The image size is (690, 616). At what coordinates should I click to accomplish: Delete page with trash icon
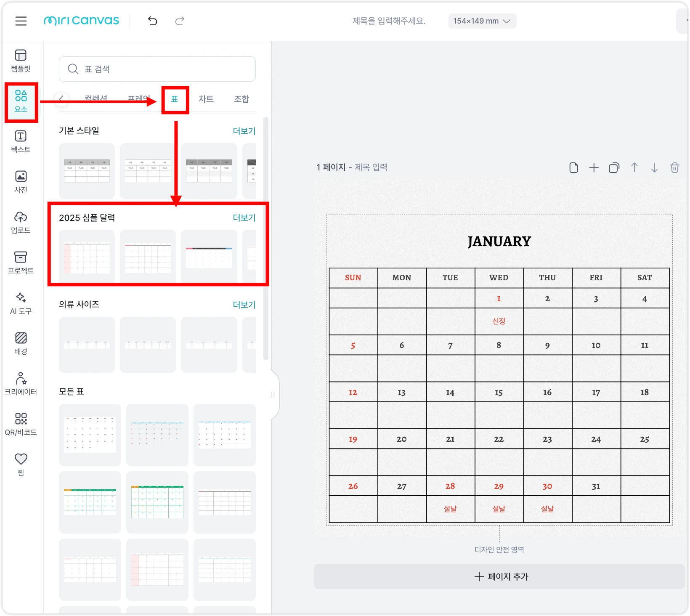tap(674, 168)
